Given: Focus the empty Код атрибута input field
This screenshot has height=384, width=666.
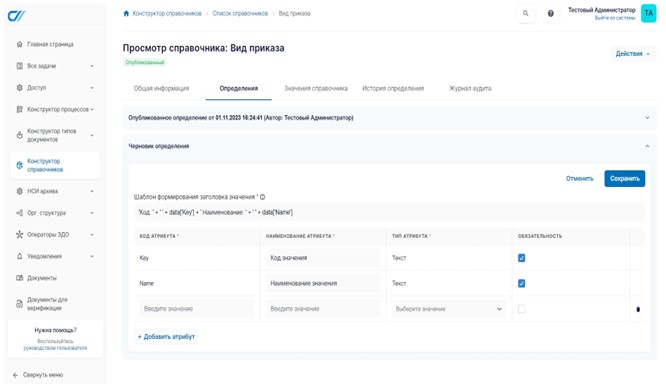Looking at the screenshot, I should pos(196,309).
